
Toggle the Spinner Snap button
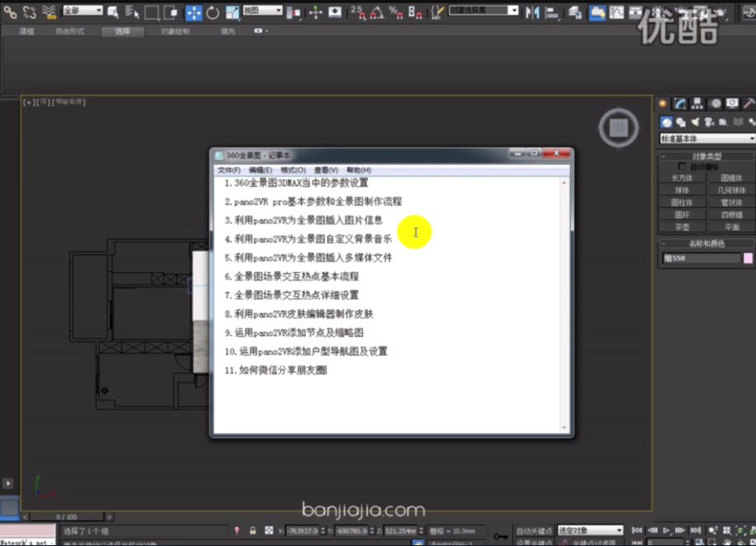click(416, 12)
